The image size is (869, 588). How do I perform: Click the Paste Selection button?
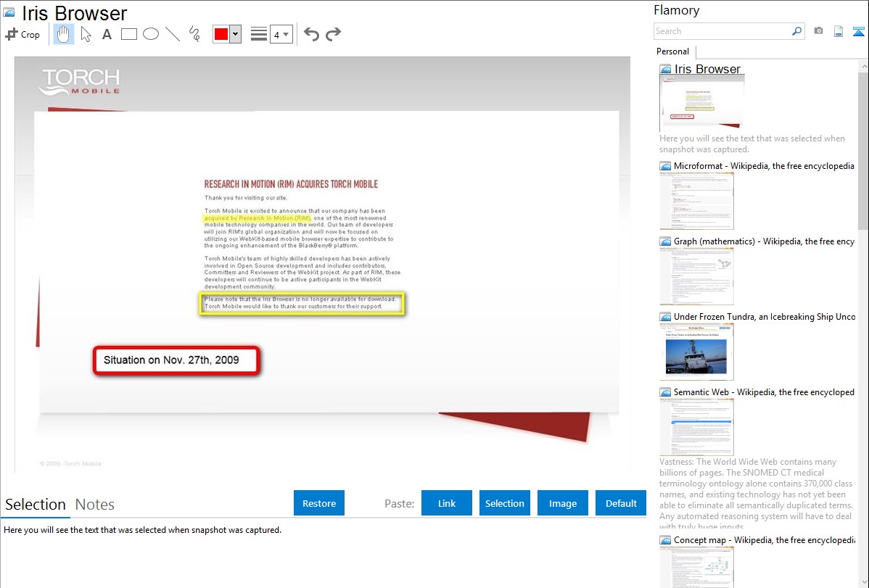[504, 503]
